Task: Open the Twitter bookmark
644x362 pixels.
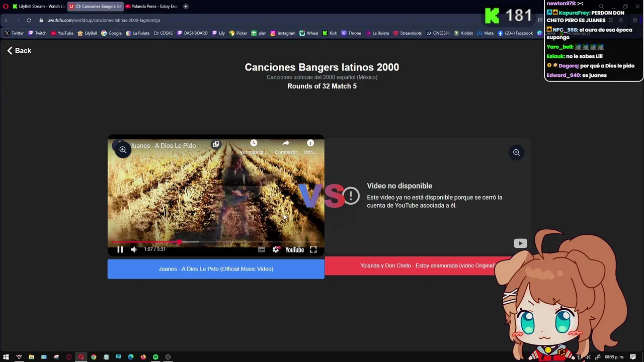Action: tap(14, 33)
